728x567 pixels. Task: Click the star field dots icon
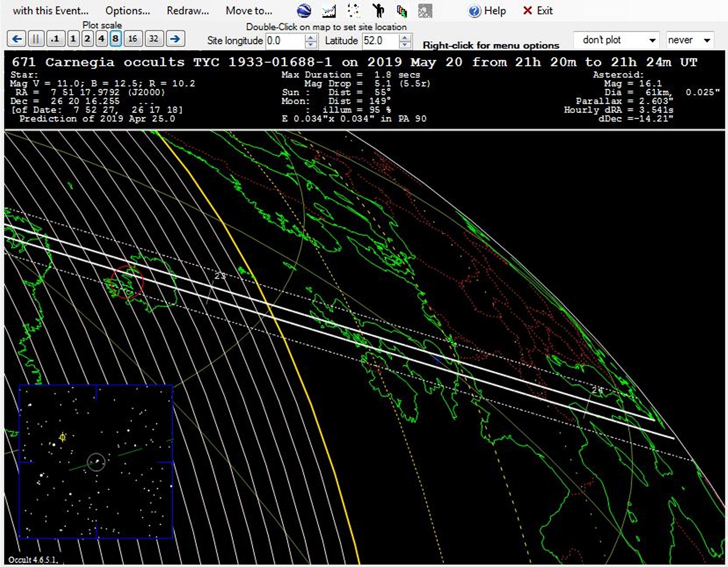[353, 11]
